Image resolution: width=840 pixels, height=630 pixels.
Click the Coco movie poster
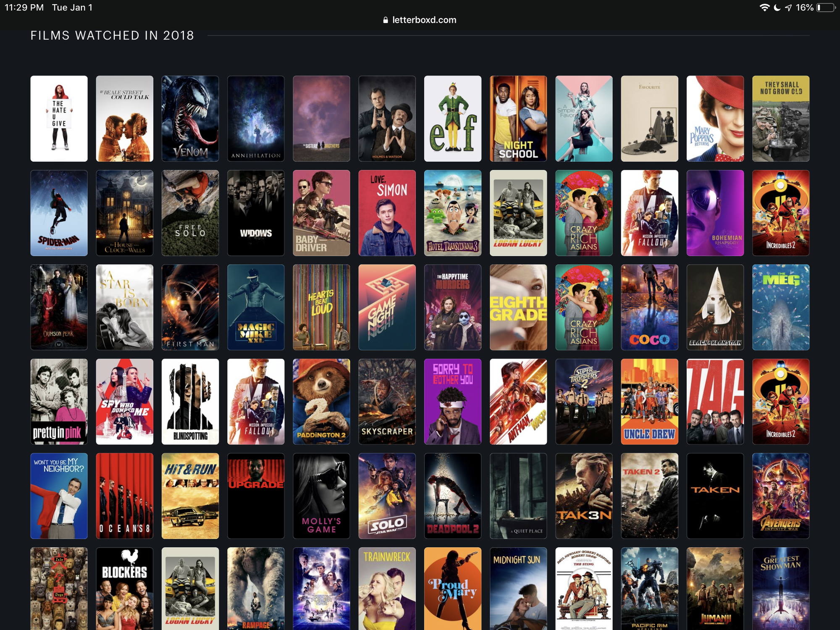[649, 307]
